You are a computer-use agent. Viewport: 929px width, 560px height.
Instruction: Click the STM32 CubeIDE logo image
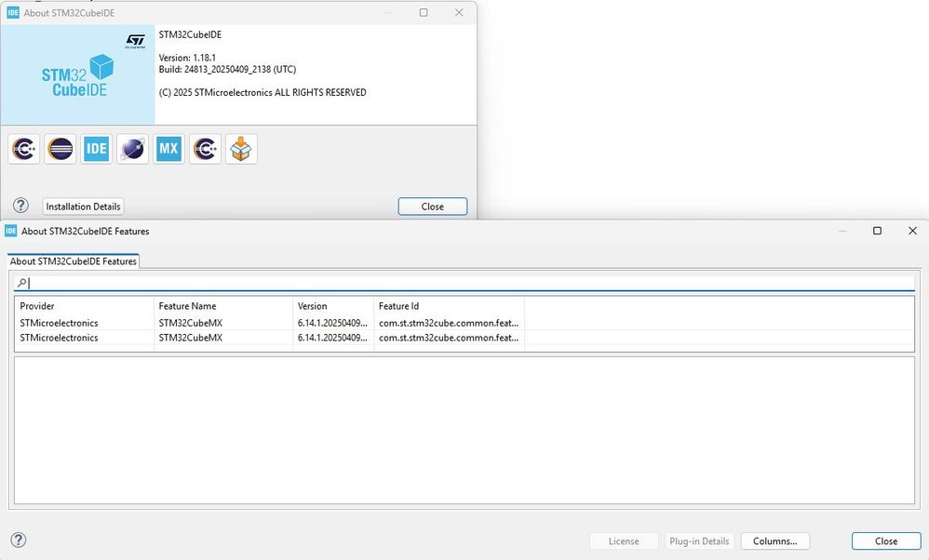77,75
